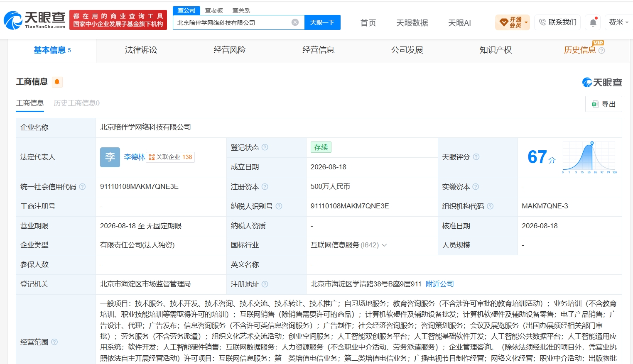Open help icon next to 统一社会信用代码

82,187
